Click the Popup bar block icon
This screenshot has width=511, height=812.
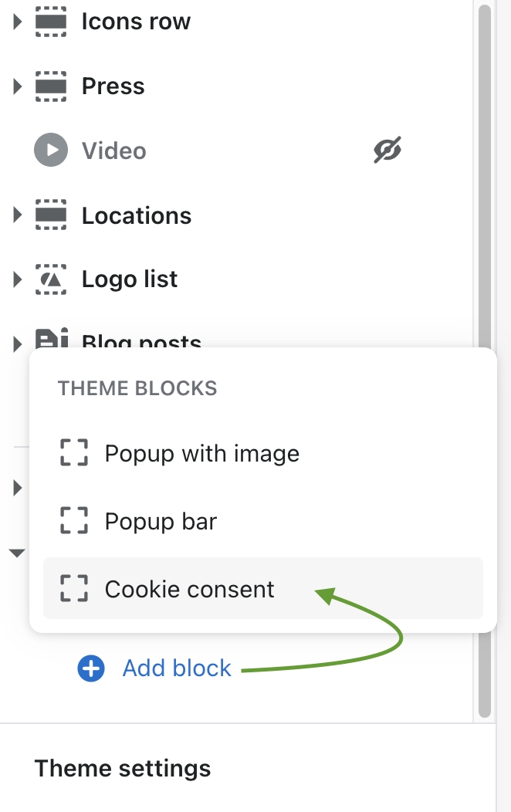[x=74, y=521]
